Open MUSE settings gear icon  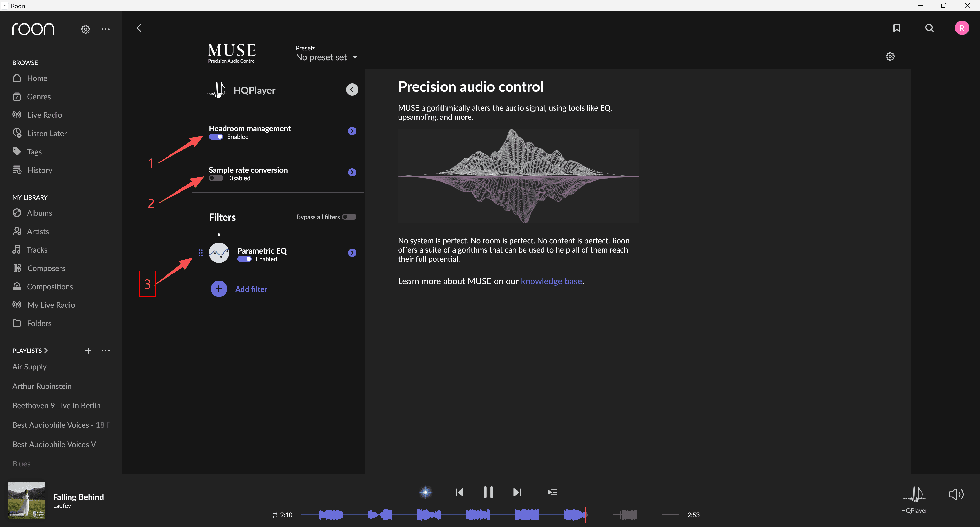point(890,56)
